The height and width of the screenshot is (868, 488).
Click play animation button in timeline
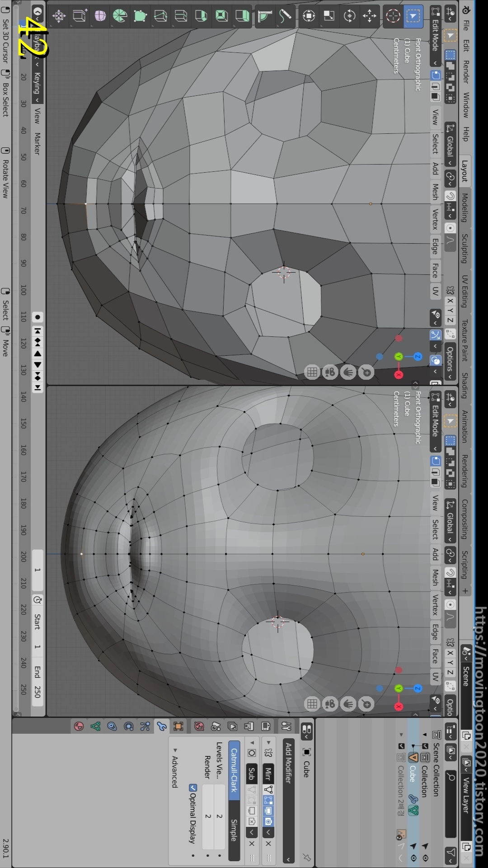pos(38,364)
